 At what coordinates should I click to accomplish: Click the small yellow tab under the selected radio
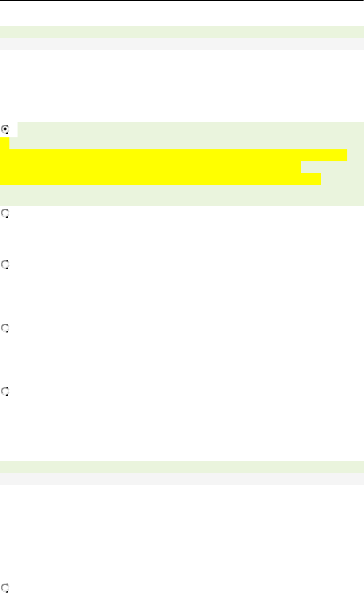point(5,143)
